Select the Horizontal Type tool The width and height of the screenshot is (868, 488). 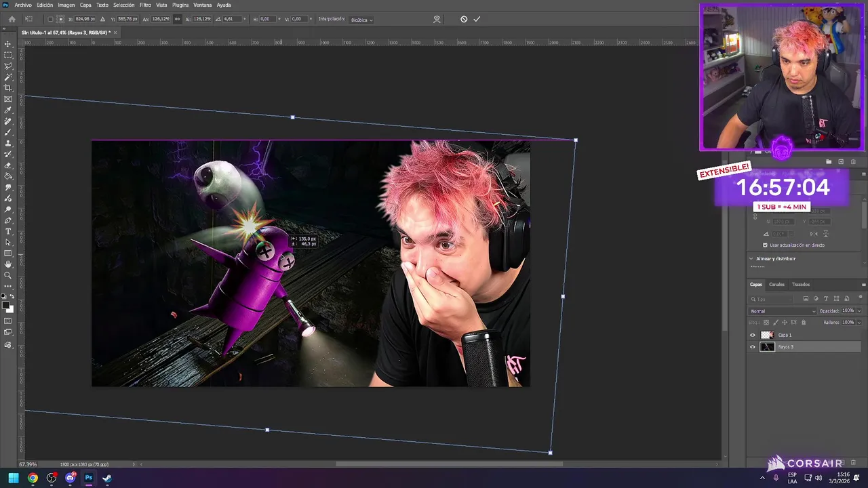tap(8, 231)
